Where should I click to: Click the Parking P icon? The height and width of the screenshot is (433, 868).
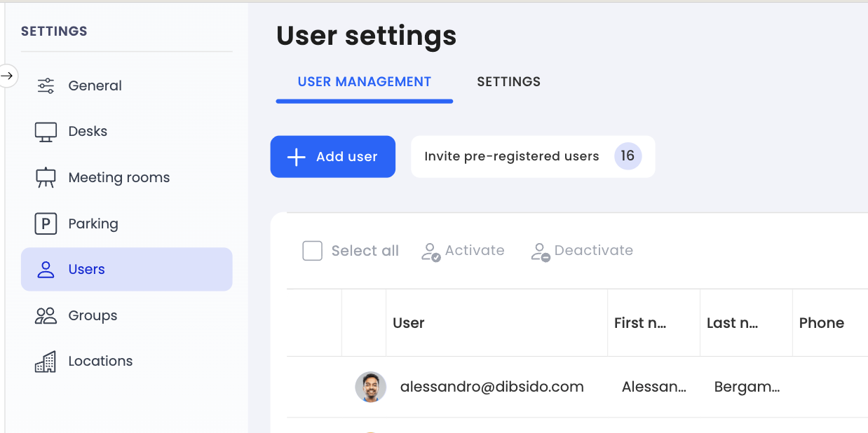click(46, 224)
